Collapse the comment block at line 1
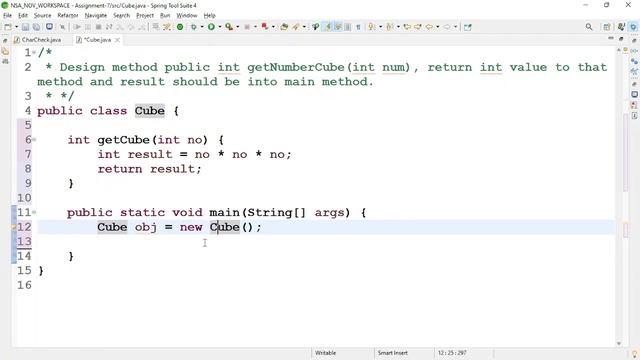This screenshot has width=640, height=360. pyautogui.click(x=34, y=53)
